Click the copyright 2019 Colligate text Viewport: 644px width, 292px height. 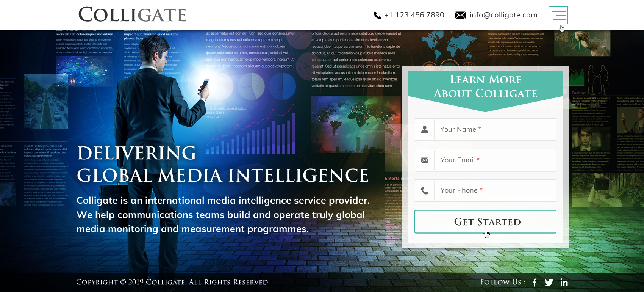[173, 282]
